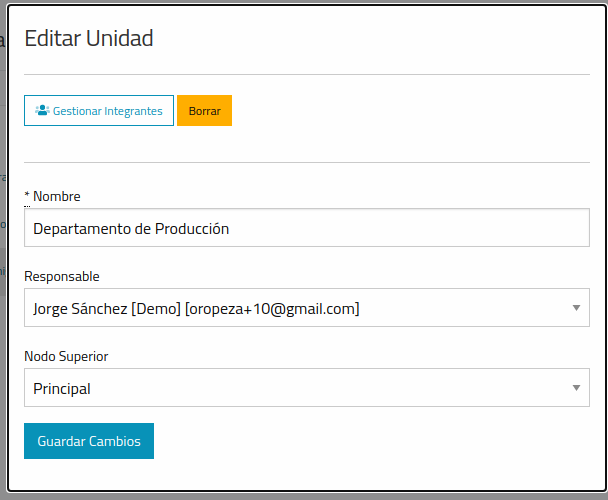Open the Responsable dropdown list
Screen dimensions: 608x500
pos(300,308)
